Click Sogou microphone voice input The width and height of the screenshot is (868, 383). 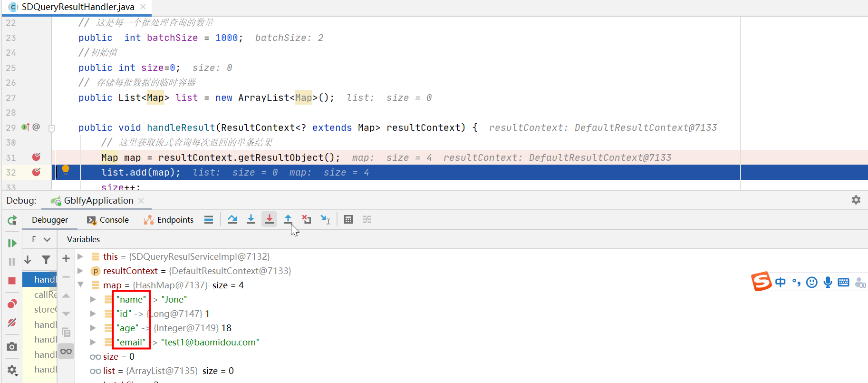[828, 283]
